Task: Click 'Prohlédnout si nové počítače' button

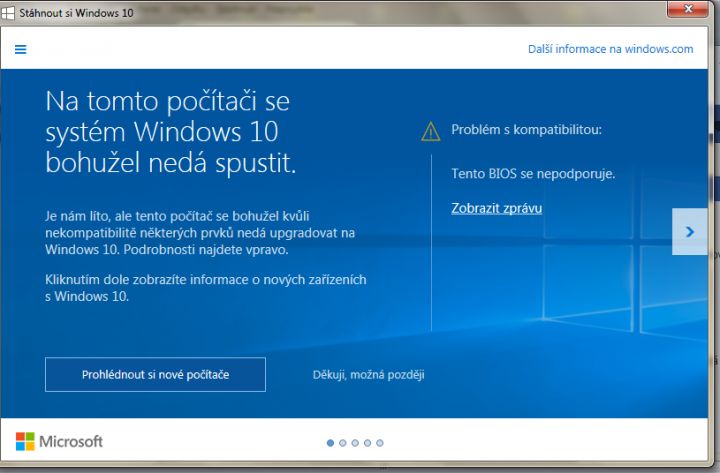Action: [x=155, y=374]
